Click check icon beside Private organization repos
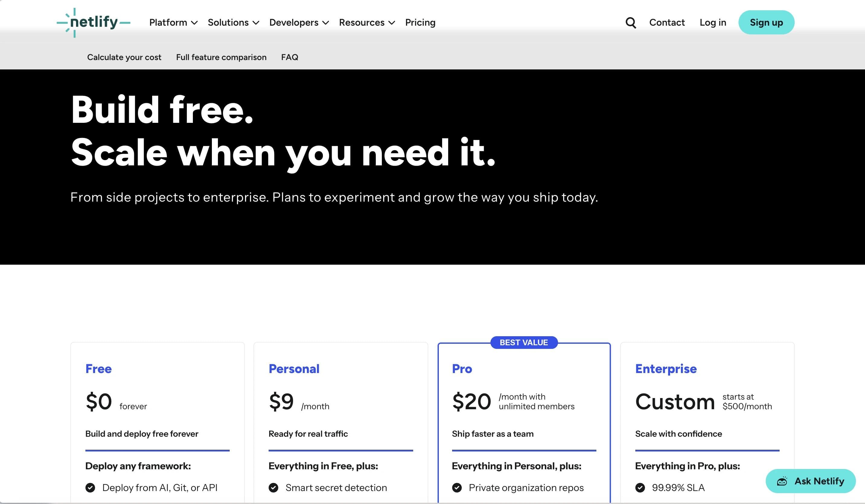Viewport: 865px width, 504px height. [x=457, y=487]
